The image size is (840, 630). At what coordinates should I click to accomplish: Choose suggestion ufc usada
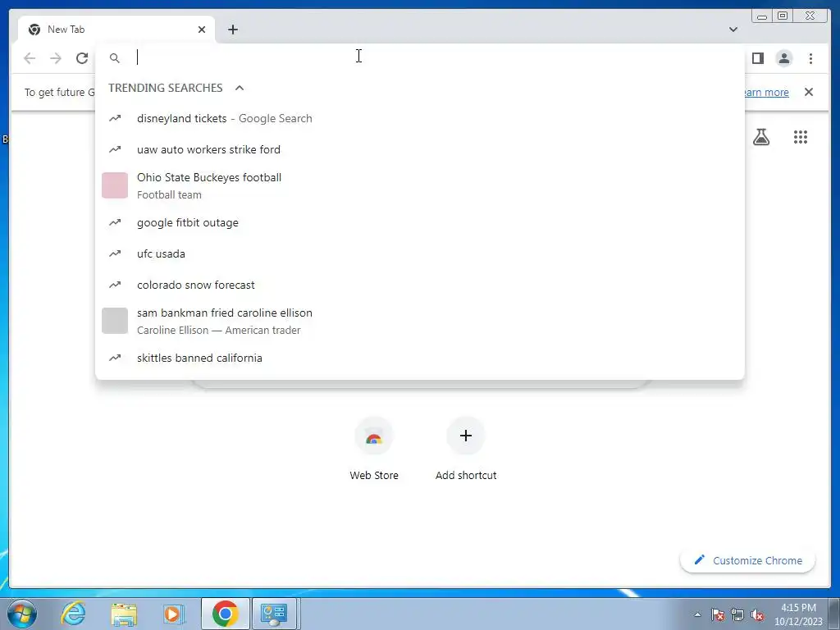pos(419,253)
